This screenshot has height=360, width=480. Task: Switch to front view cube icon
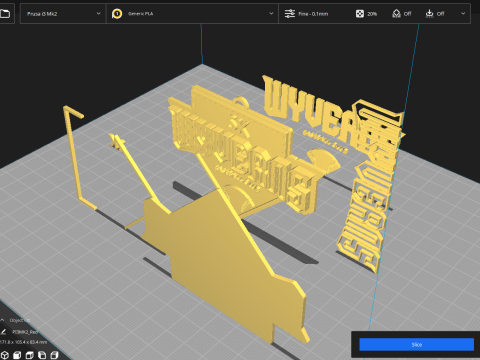(17, 355)
